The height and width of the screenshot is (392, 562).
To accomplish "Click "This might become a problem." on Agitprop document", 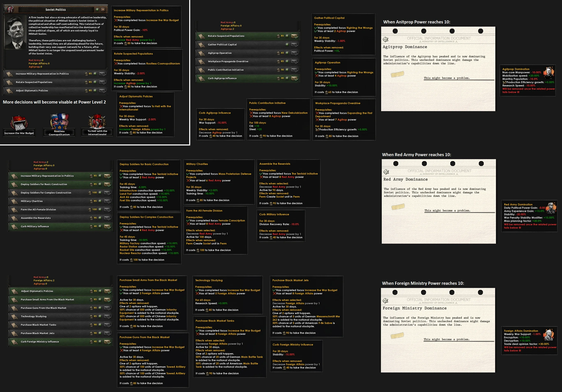I will (447, 78).
